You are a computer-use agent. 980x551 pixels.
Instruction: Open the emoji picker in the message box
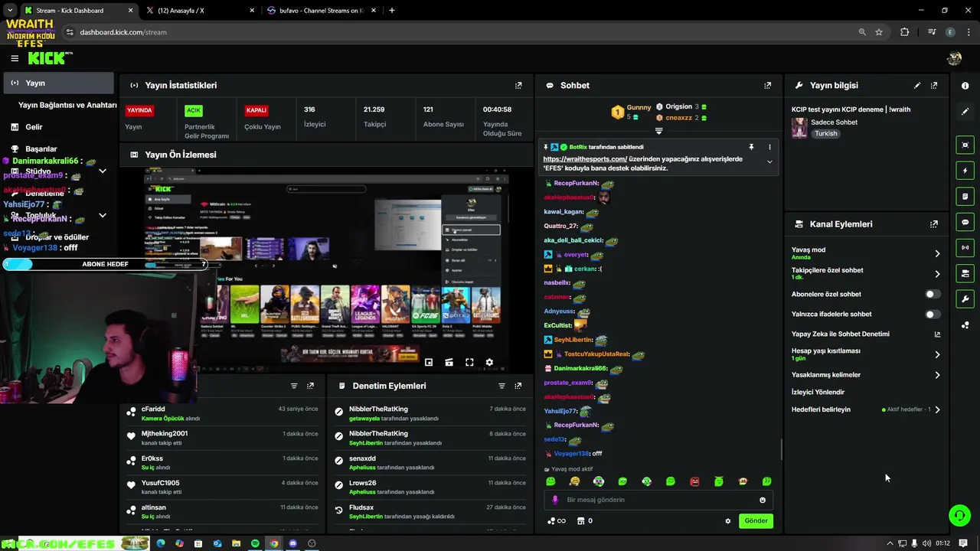coord(763,500)
